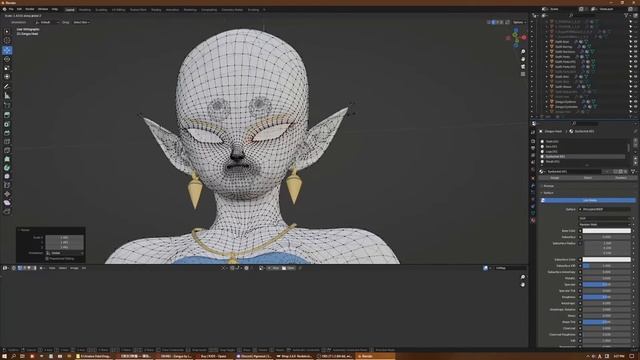Select the Smooth vertices tool
The image size is (640, 360).
coord(7,176)
